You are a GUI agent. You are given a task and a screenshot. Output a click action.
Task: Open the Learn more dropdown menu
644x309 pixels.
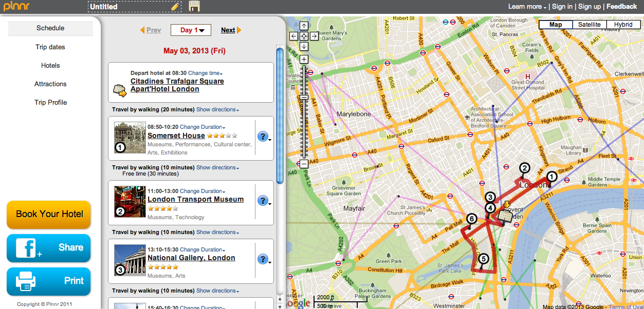tap(527, 7)
